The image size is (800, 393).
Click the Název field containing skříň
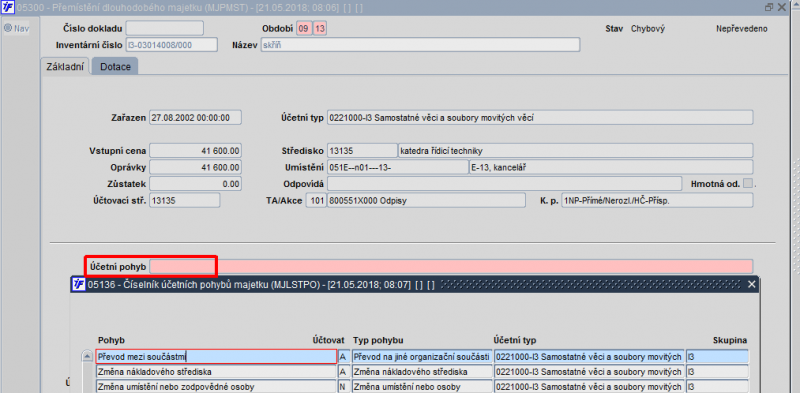click(x=420, y=45)
